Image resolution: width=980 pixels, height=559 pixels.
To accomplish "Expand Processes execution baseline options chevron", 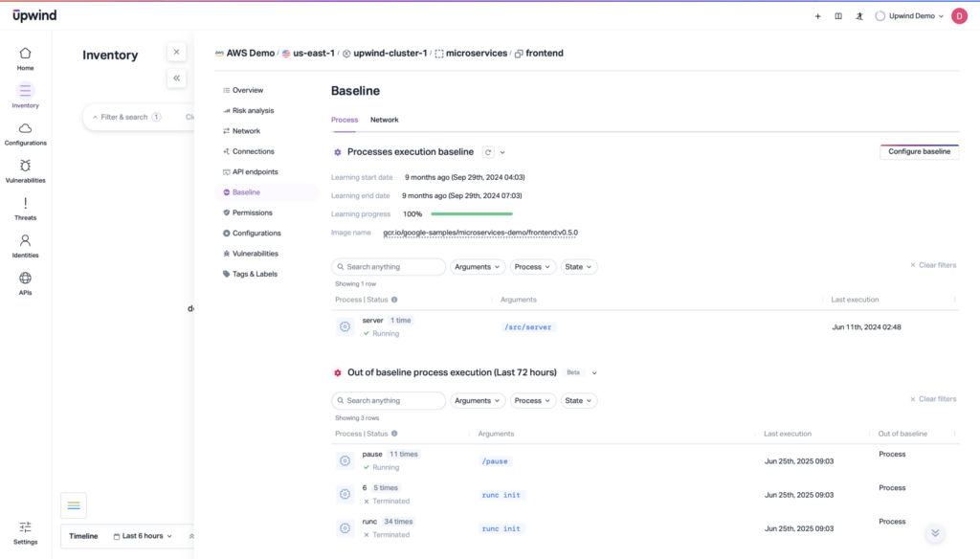I will coord(502,152).
